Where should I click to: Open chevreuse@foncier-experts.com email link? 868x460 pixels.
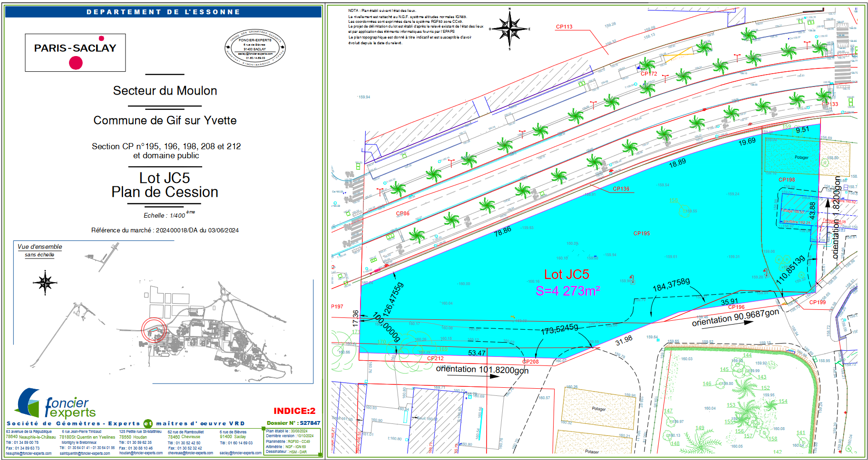pyautogui.click(x=190, y=453)
